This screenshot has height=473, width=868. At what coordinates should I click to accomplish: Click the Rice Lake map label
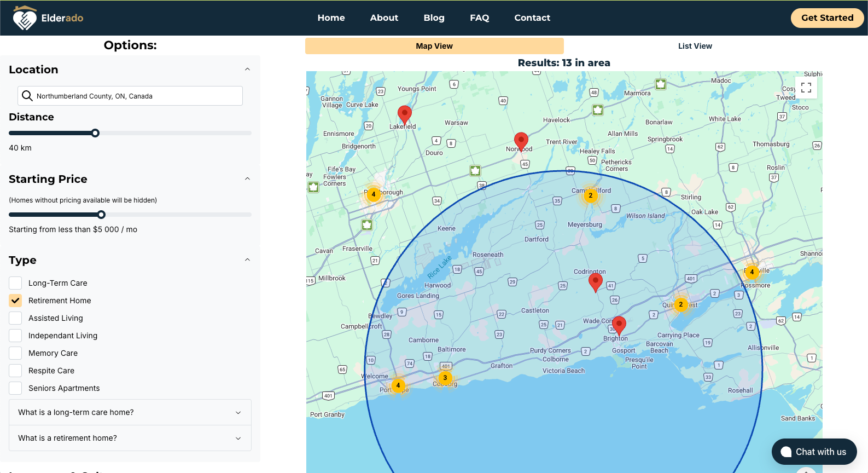coord(440,267)
